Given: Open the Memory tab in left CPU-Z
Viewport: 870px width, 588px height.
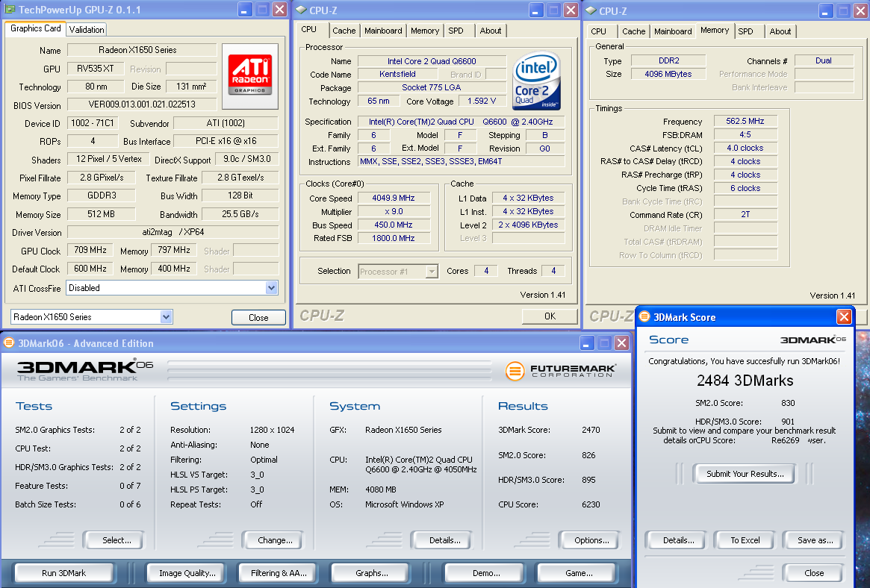Looking at the screenshot, I should 424,31.
